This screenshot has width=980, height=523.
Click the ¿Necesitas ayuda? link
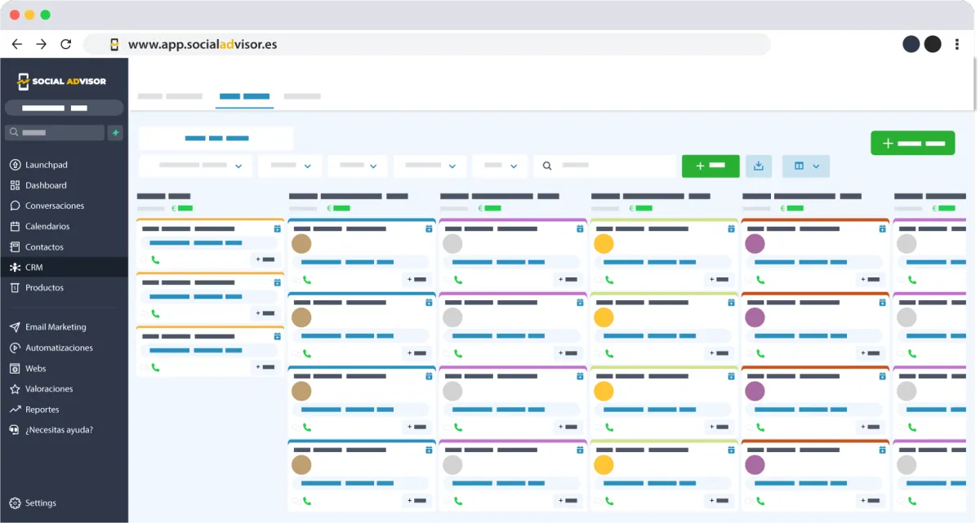59,430
